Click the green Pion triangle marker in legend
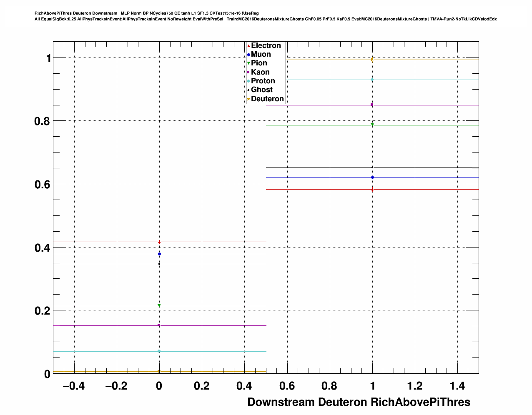532x415 pixels. (249, 63)
